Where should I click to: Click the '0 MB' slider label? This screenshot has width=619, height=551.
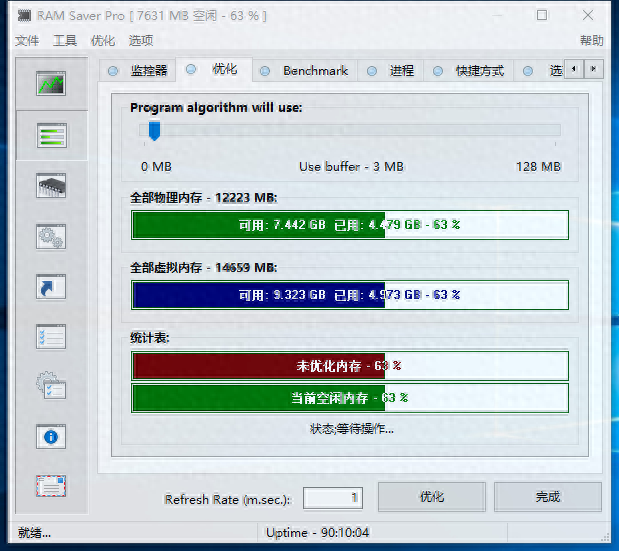pos(156,167)
